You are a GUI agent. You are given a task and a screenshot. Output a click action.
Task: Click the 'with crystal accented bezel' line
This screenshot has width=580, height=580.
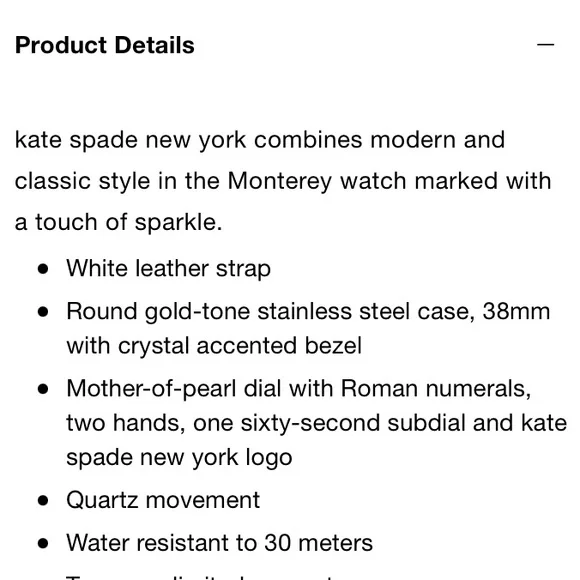click(x=214, y=346)
